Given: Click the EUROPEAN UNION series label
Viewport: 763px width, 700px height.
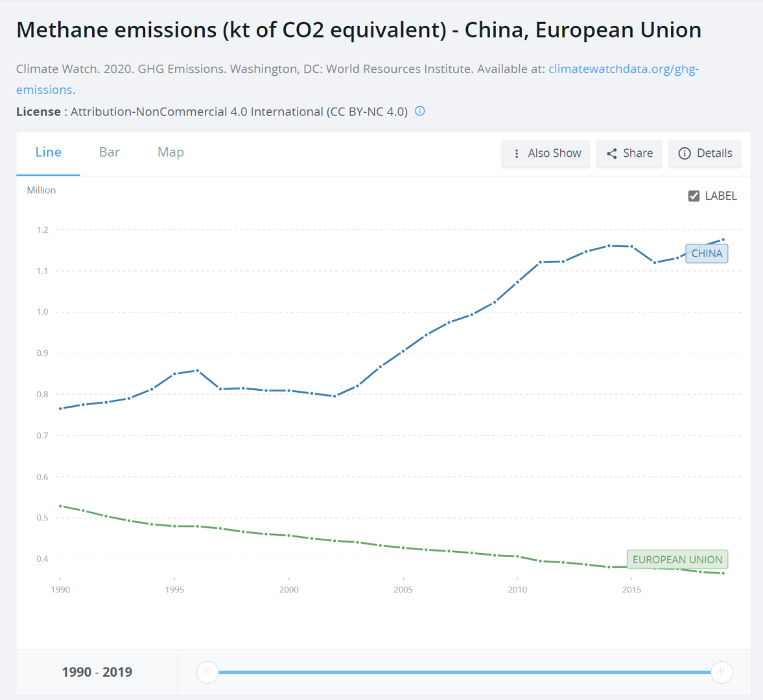Looking at the screenshot, I should pos(677,559).
